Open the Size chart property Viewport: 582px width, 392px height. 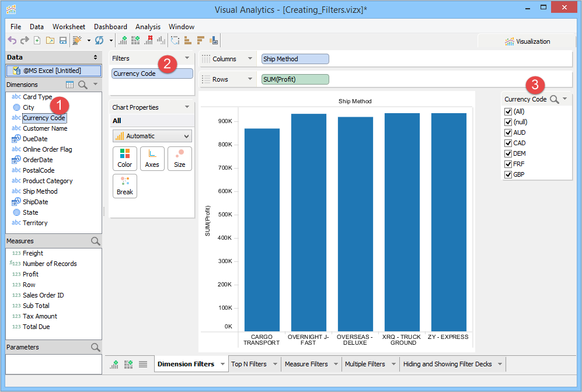tap(180, 159)
